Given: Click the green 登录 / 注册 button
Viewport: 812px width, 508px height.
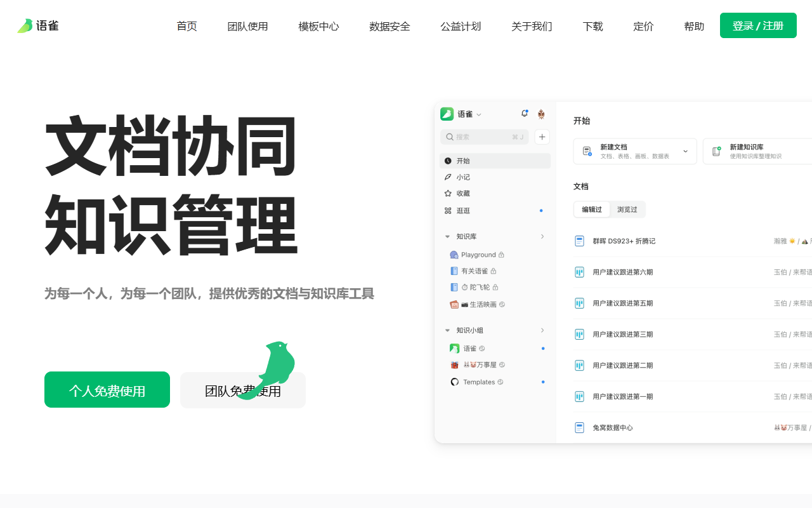Looking at the screenshot, I should click(758, 25).
